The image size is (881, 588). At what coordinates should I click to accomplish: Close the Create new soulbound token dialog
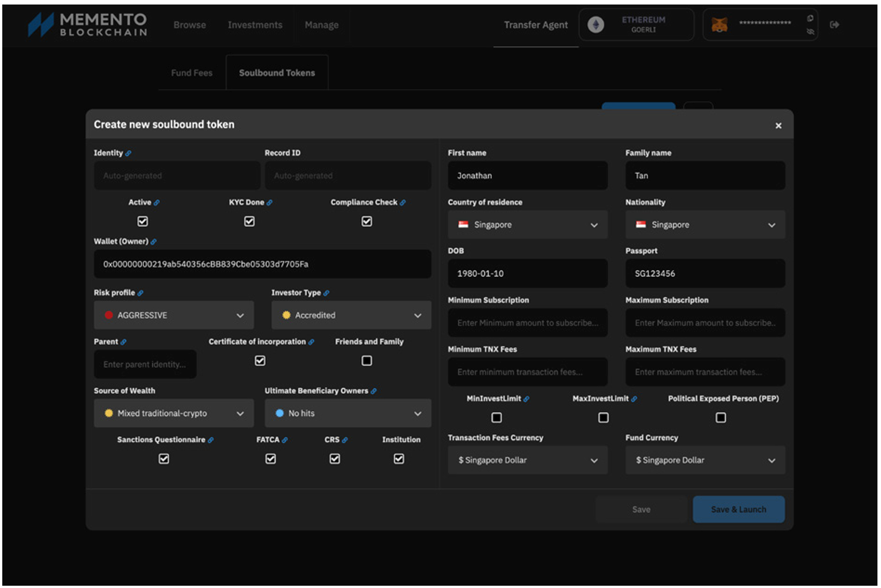pos(778,126)
